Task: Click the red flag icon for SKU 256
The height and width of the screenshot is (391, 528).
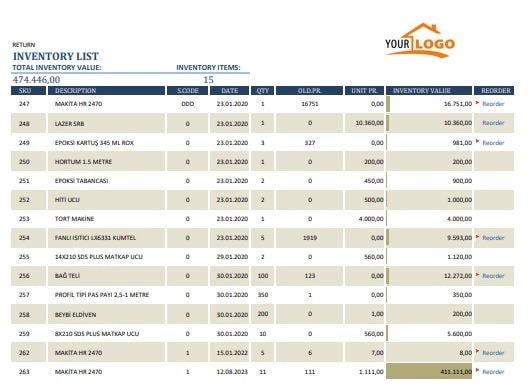Action: pos(477,275)
